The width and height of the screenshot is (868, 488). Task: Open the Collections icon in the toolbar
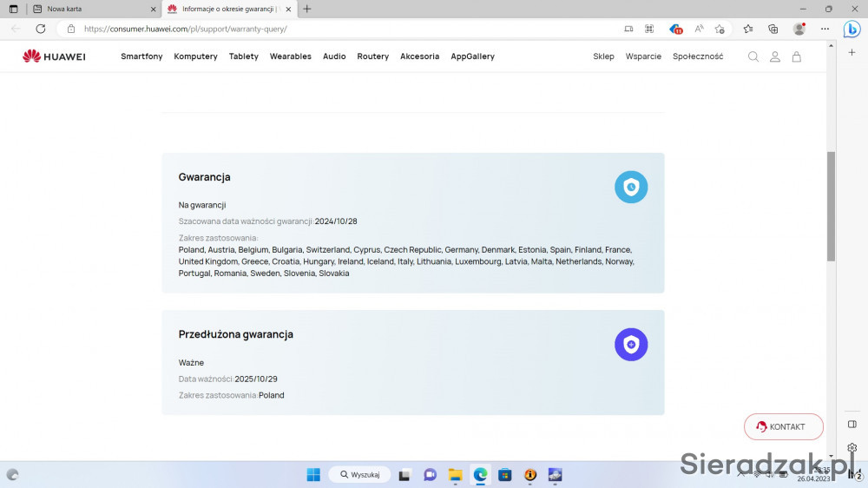[773, 29]
